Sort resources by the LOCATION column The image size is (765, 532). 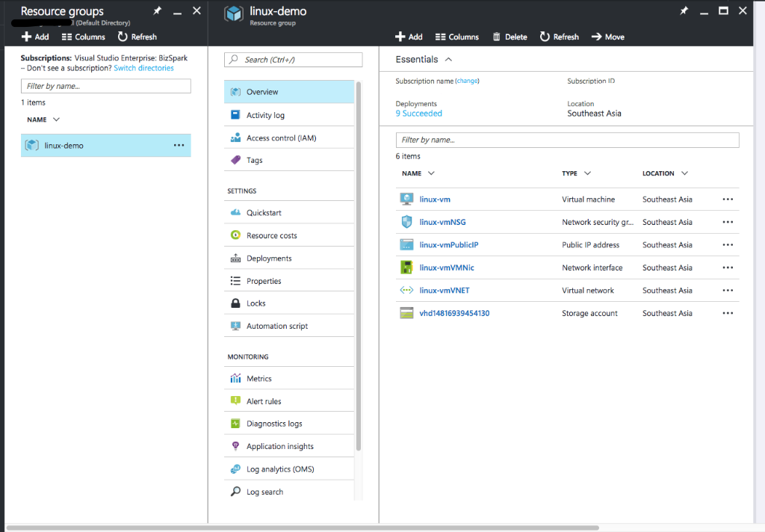pyautogui.click(x=665, y=173)
